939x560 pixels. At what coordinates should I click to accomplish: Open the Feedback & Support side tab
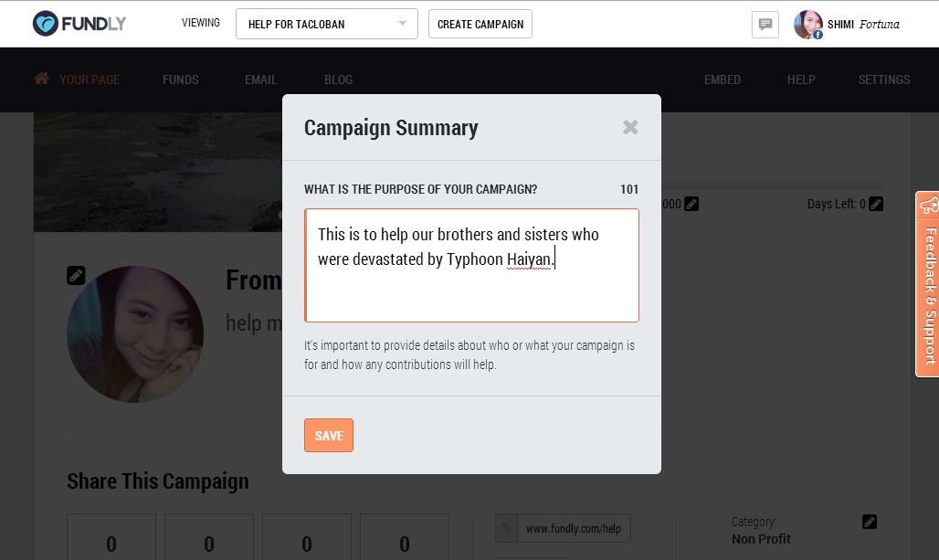928,284
